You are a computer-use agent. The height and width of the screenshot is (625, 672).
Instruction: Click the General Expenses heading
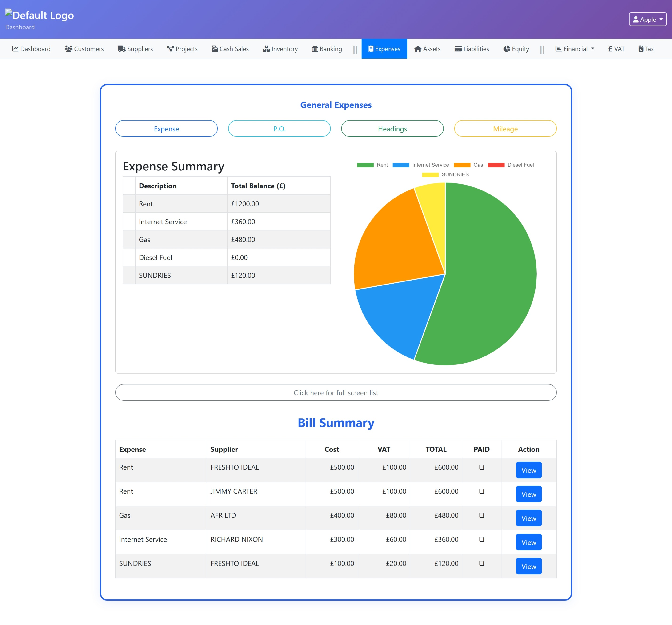(336, 105)
